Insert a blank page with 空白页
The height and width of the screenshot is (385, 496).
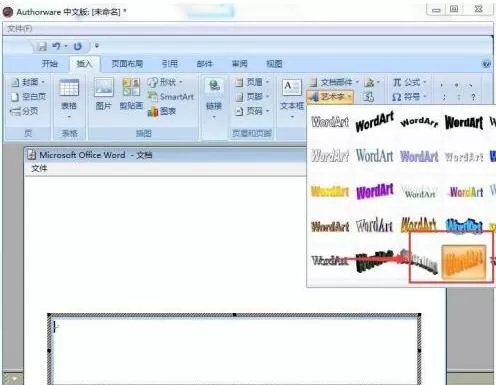[29, 97]
